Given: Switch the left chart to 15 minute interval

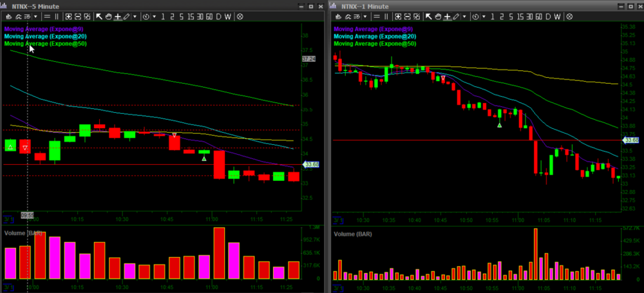Looking at the screenshot, I should (189, 16).
